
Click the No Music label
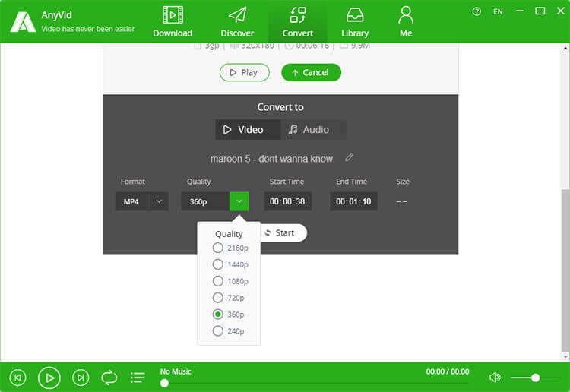point(176,371)
